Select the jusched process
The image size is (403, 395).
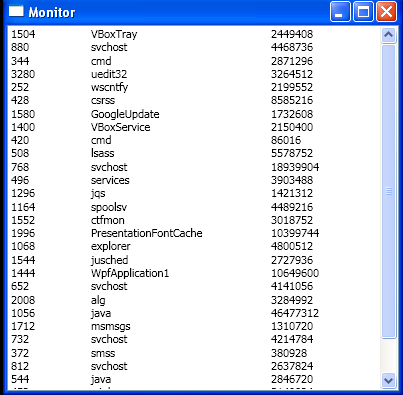[x=195, y=260]
